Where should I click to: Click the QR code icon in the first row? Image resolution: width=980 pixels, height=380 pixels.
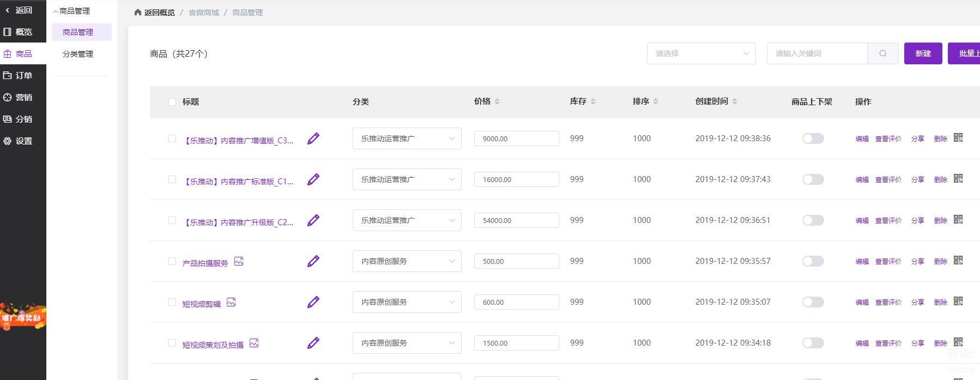click(x=958, y=137)
